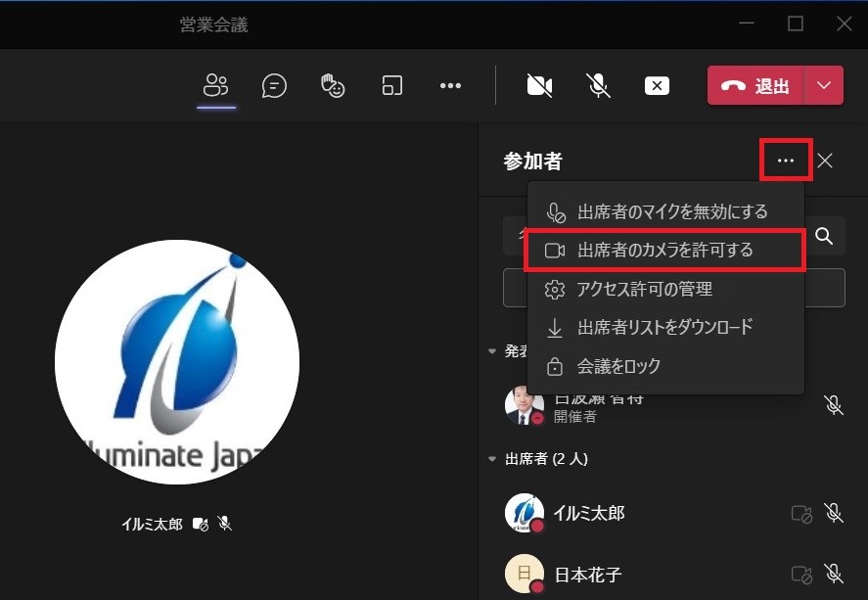This screenshot has height=600, width=868.
Task: Open the toolbar more actions ellipsis
Action: click(450, 86)
